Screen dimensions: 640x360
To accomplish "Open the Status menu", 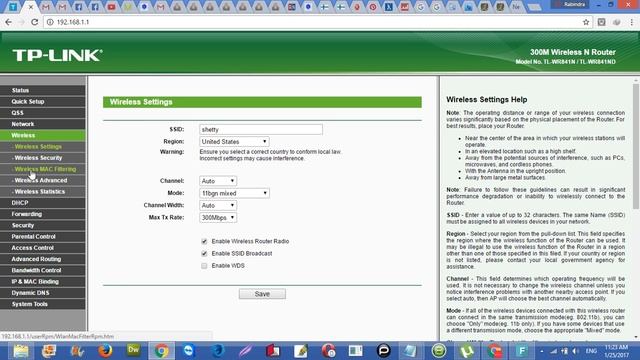I will point(43,90).
